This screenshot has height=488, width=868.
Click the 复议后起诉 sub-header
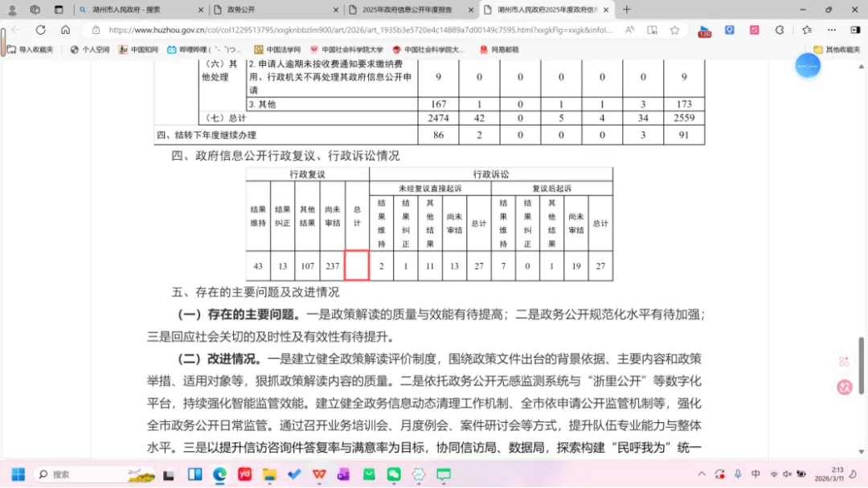(551, 189)
